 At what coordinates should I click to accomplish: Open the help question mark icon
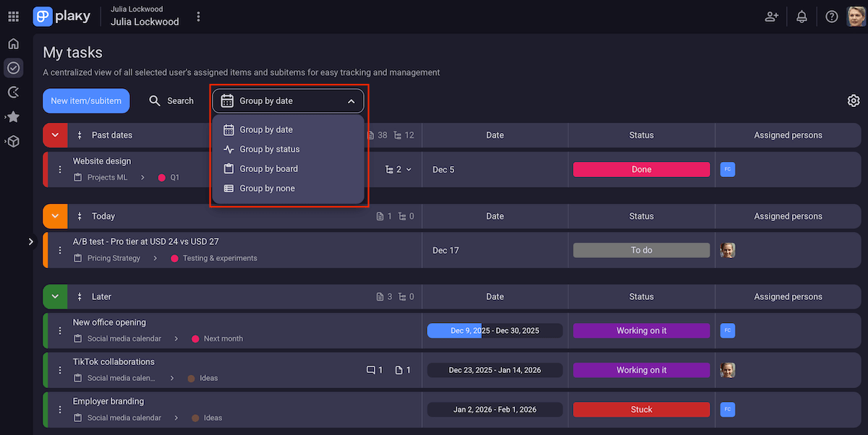click(832, 17)
